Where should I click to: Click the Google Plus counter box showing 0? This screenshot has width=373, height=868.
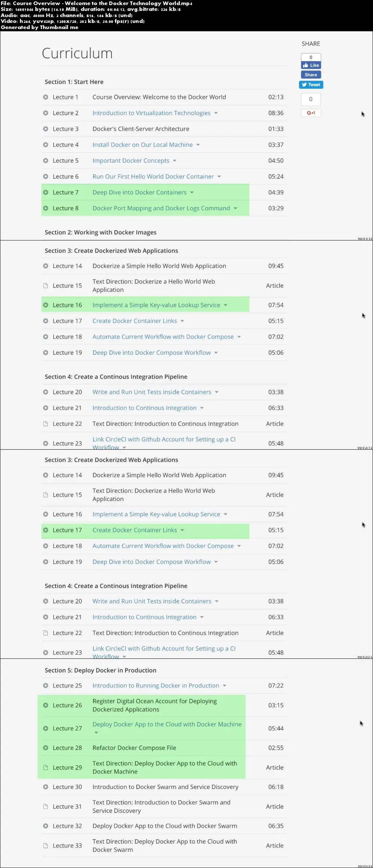[311, 99]
